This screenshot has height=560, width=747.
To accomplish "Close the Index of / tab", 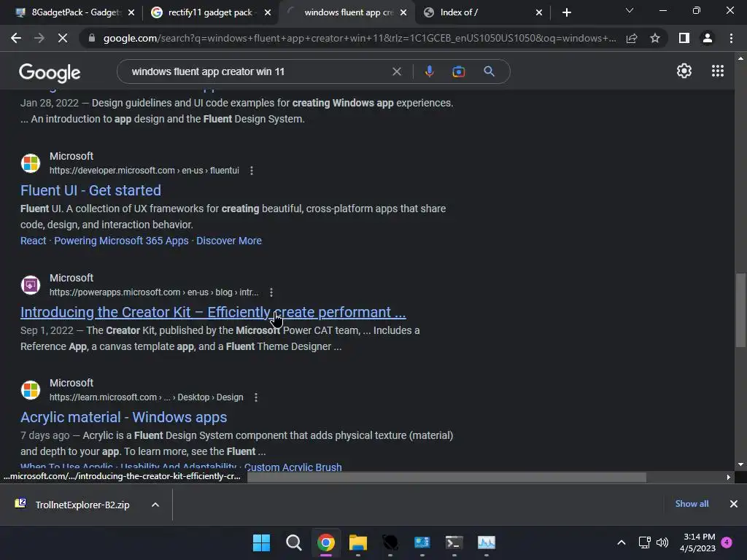I will pyautogui.click(x=539, y=12).
